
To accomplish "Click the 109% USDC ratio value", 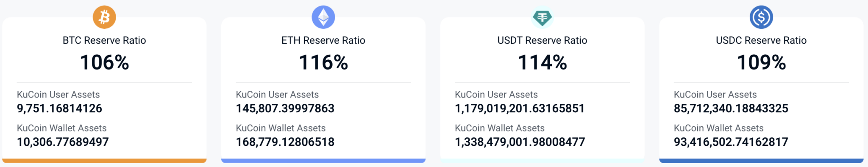I will tap(761, 62).
